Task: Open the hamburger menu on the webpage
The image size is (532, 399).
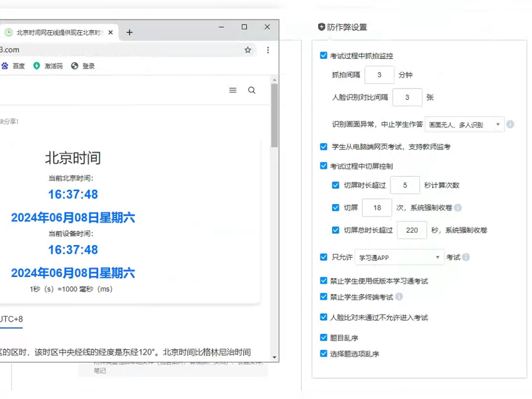Action: (x=233, y=90)
